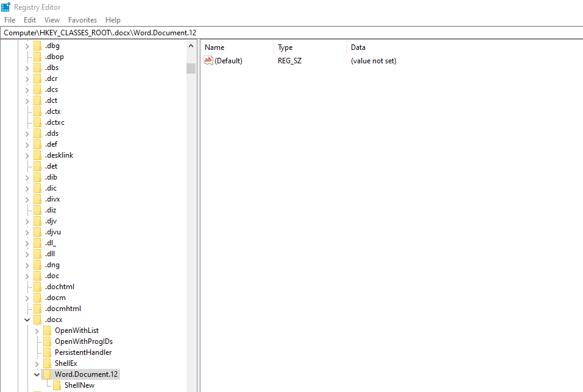The image size is (583, 392).
Task: Open the Help menu
Action: click(113, 20)
